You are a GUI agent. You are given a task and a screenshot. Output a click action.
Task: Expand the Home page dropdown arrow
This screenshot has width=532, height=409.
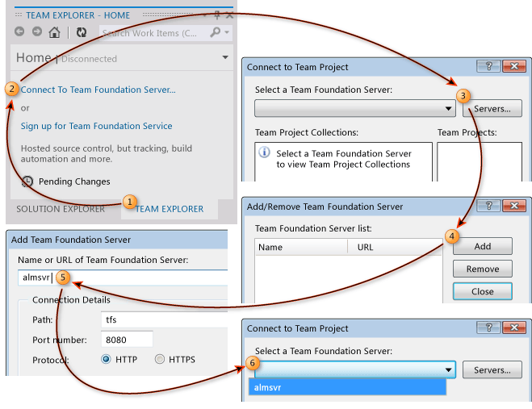pos(225,57)
